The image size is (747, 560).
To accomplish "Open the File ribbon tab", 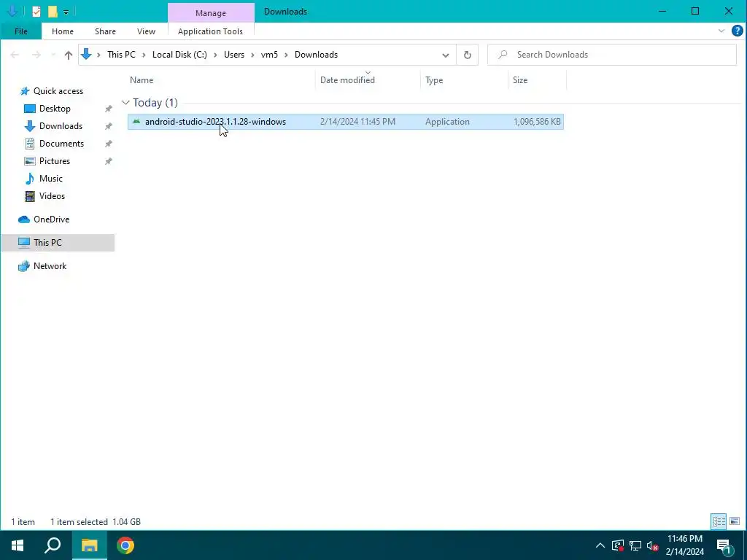I will 21,31.
